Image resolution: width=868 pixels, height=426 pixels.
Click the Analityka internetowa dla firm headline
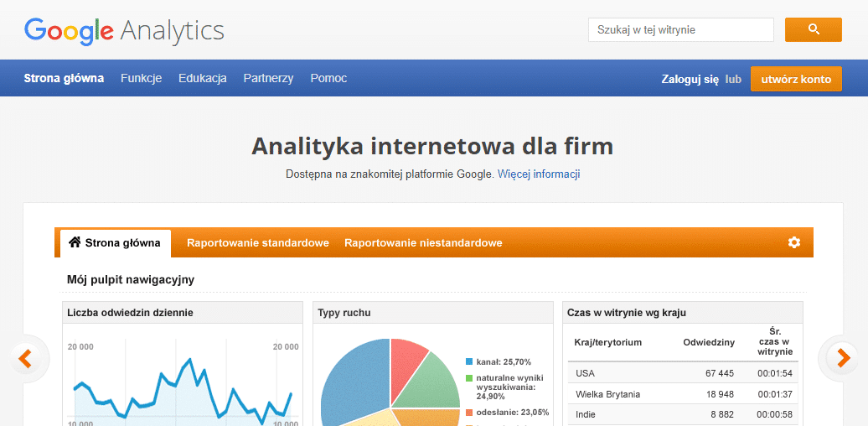432,146
